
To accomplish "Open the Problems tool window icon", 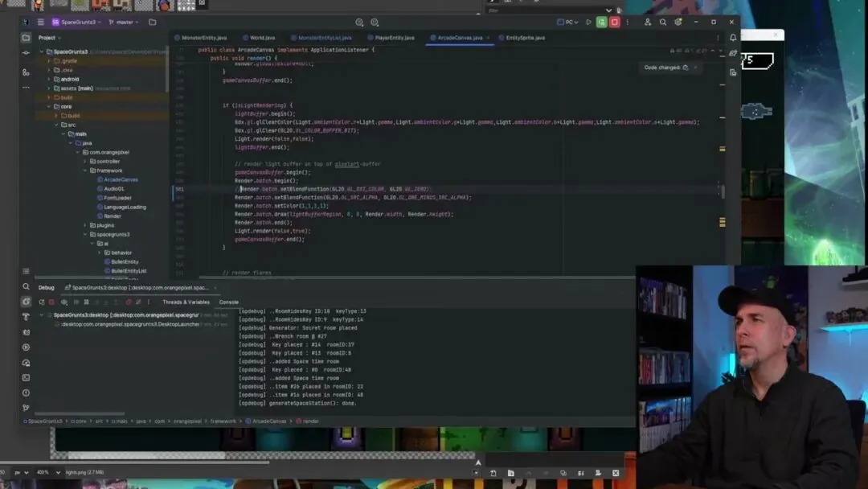I will click(26, 392).
